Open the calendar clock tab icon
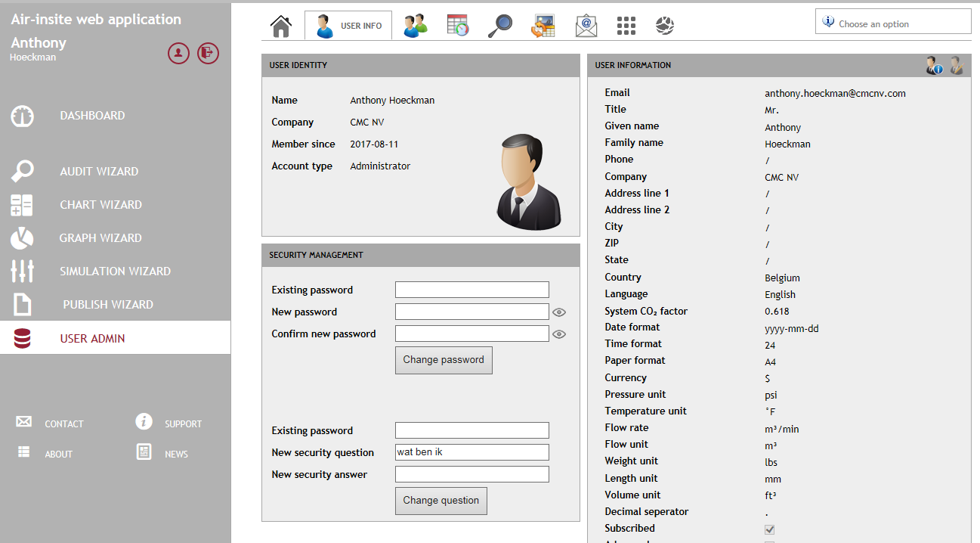 (x=458, y=26)
